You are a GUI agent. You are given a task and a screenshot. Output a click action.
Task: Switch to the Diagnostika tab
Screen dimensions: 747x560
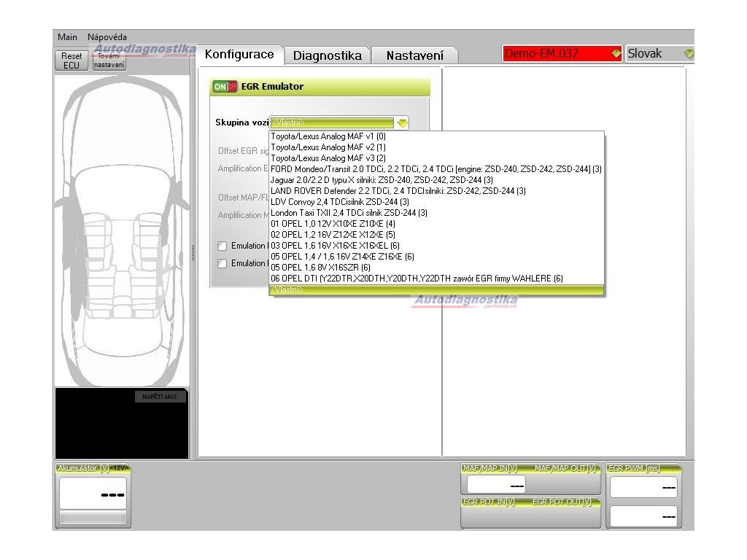click(327, 55)
